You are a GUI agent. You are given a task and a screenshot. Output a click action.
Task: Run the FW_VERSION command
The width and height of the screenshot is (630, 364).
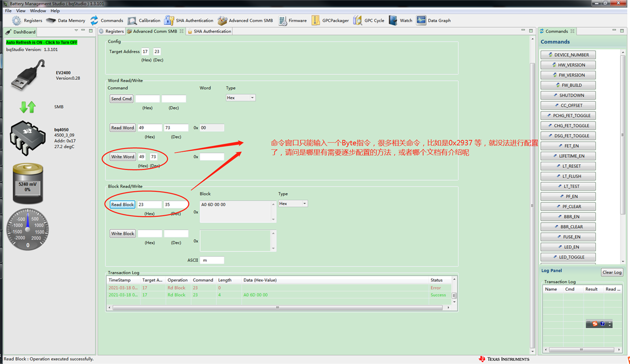pos(568,75)
